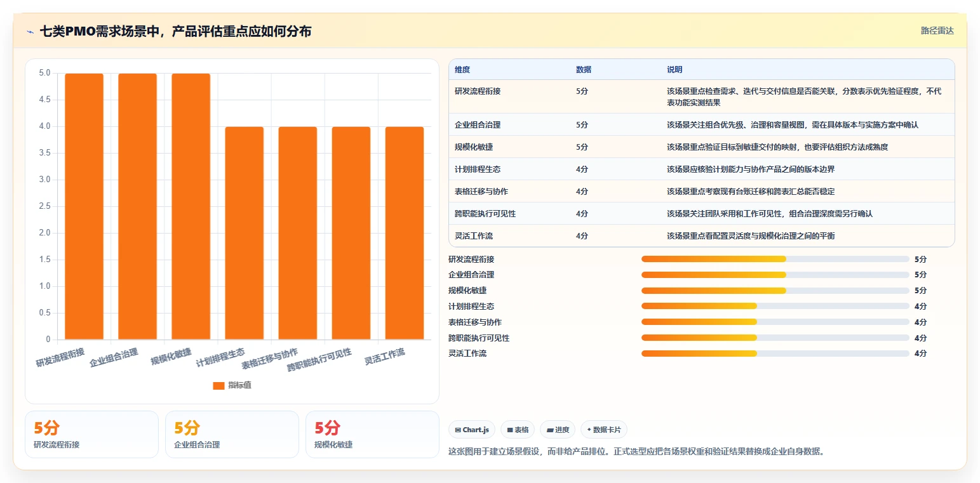Click the x-axis label 灵活工作流
This screenshot has width=980, height=483.
tap(385, 356)
